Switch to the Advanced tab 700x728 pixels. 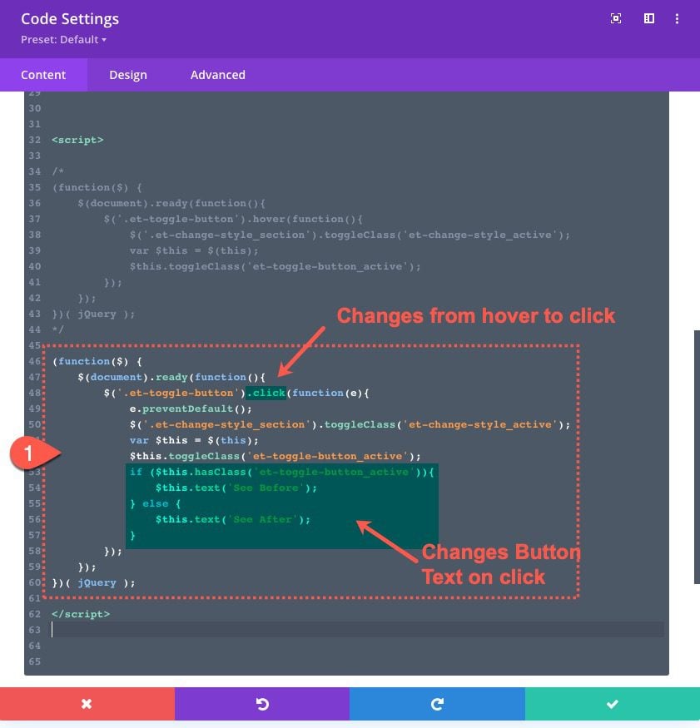click(x=218, y=75)
